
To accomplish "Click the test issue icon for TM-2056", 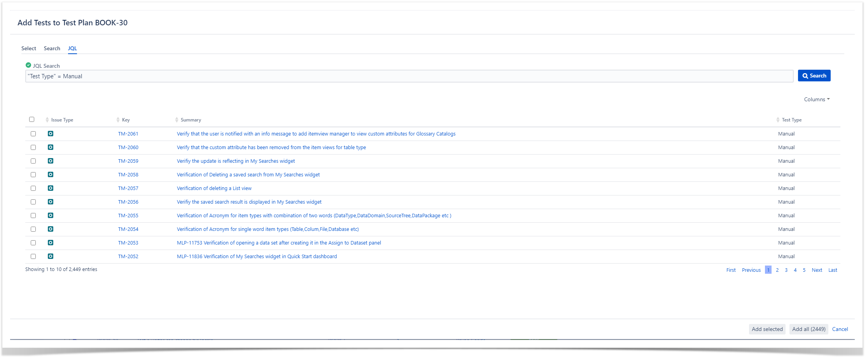I will [51, 202].
